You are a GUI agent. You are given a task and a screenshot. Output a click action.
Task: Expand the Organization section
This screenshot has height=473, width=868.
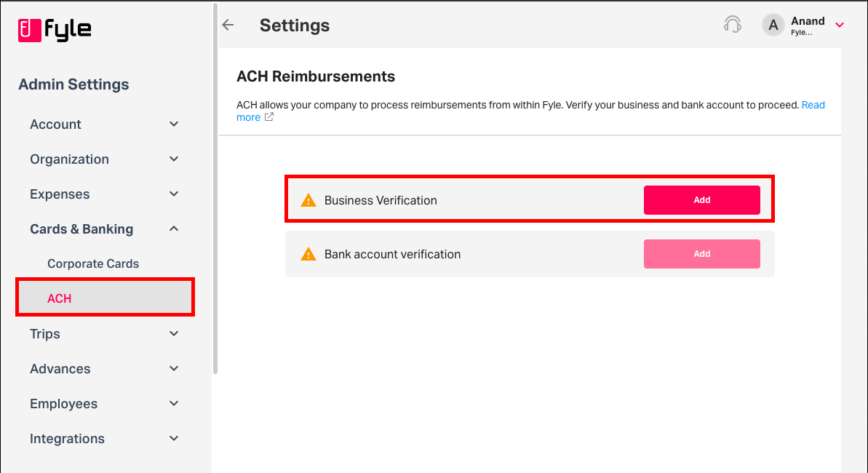(174, 159)
